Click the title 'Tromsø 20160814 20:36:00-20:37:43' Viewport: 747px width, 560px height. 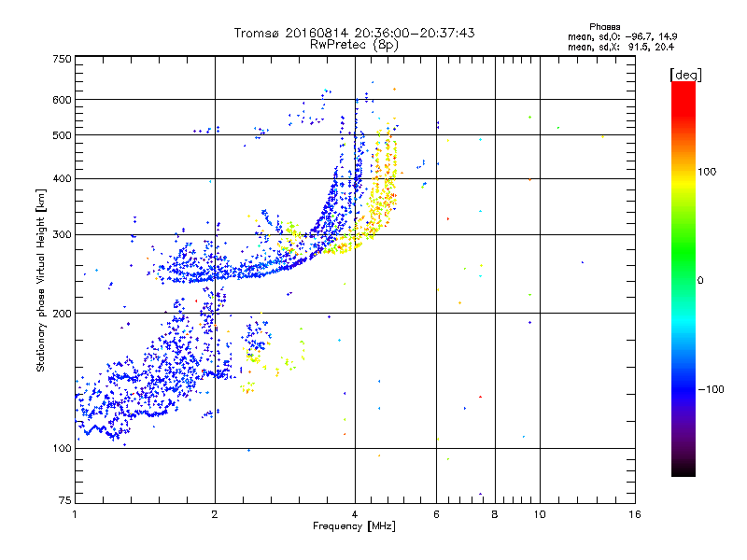[x=355, y=33]
